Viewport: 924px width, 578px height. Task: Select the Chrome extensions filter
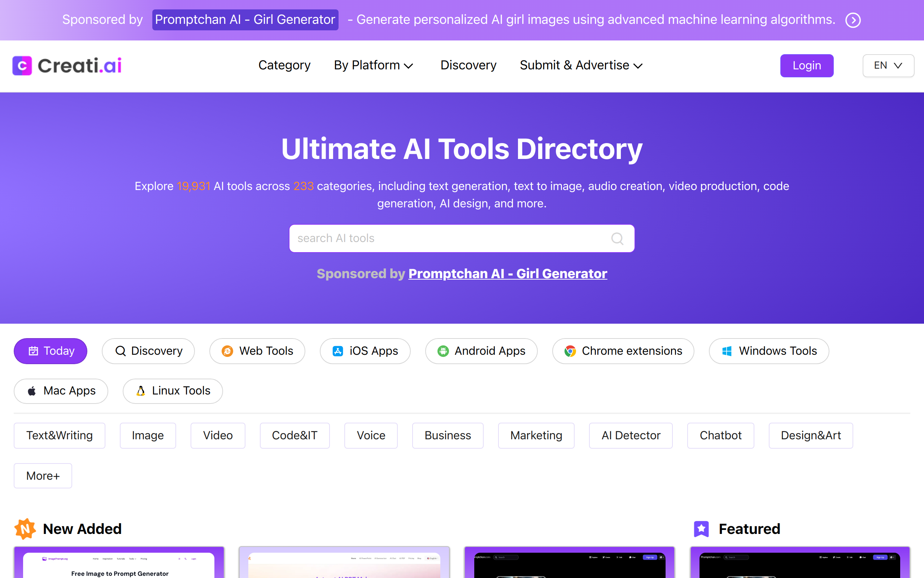click(623, 351)
